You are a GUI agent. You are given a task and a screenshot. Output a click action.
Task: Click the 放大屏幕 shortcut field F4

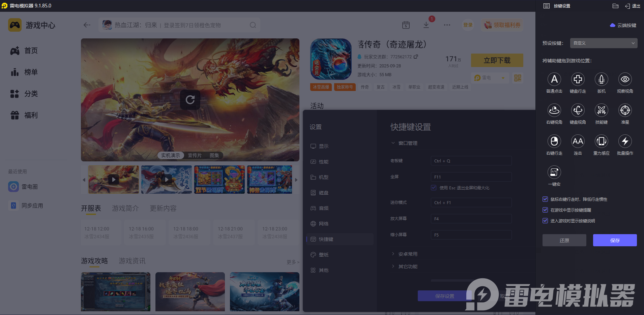point(471,219)
